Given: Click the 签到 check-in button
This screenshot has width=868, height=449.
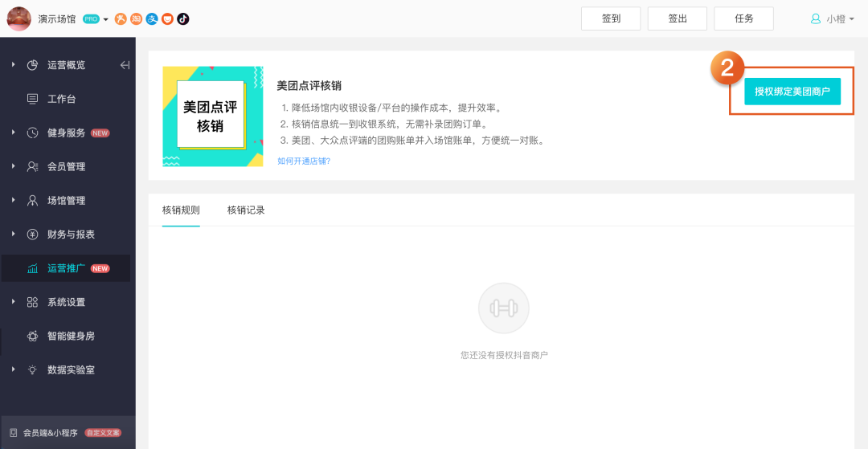Looking at the screenshot, I should pos(611,18).
